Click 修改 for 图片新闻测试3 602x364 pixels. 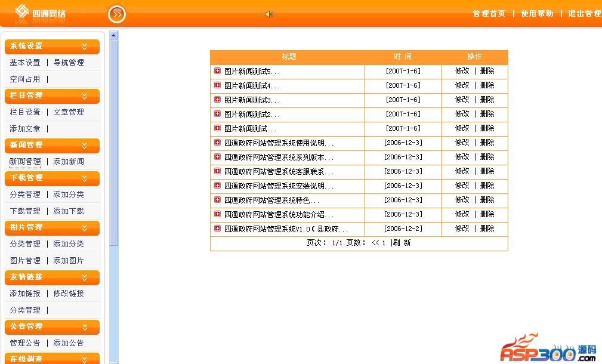coord(462,100)
